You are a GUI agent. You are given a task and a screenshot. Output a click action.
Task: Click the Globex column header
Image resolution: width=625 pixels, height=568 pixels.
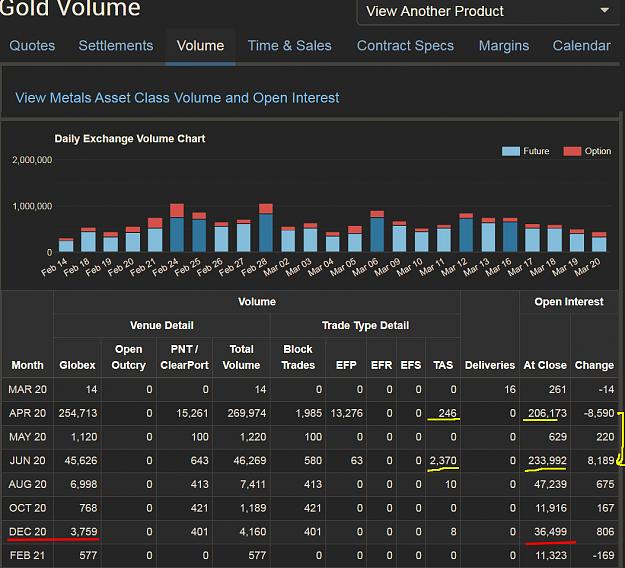[x=77, y=365]
